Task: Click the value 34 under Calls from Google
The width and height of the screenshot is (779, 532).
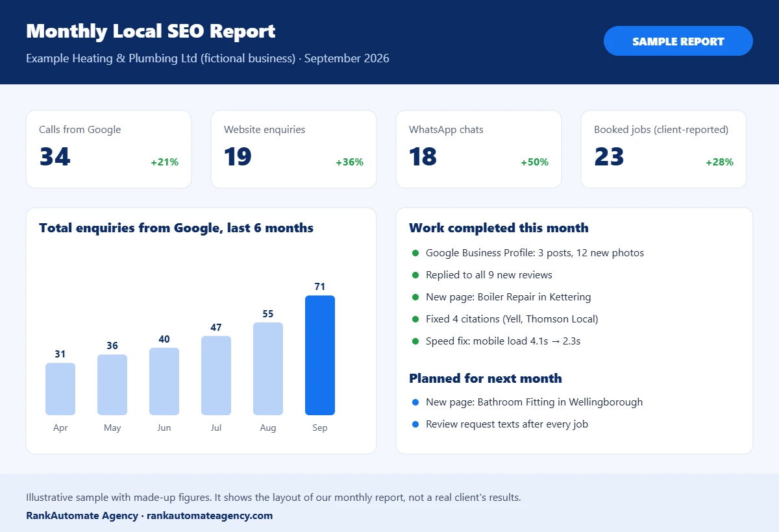Action: coord(55,157)
